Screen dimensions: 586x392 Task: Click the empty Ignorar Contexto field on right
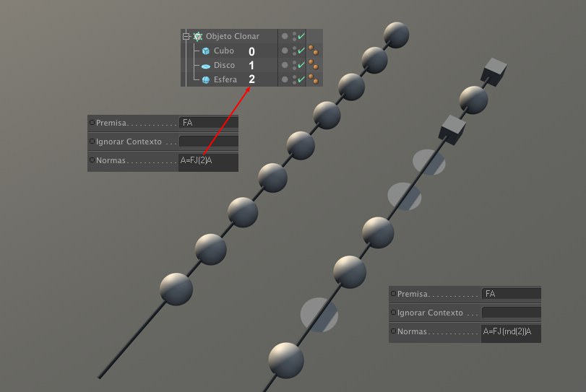510,313
